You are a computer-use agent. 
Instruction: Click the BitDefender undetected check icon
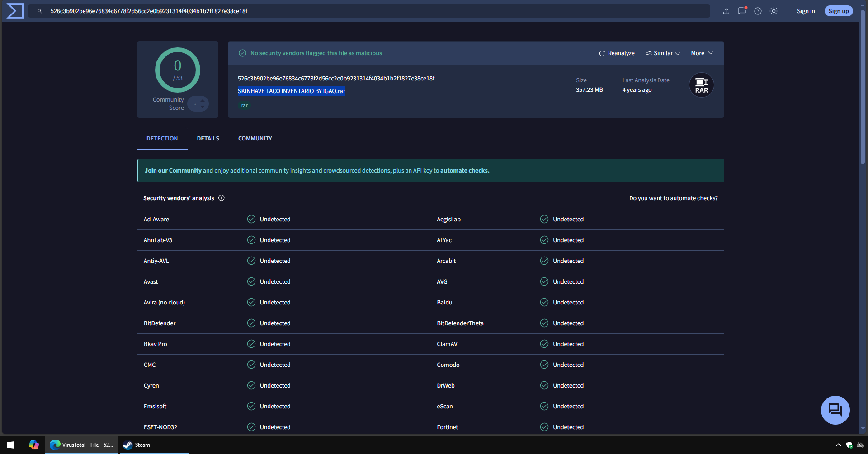(x=251, y=323)
